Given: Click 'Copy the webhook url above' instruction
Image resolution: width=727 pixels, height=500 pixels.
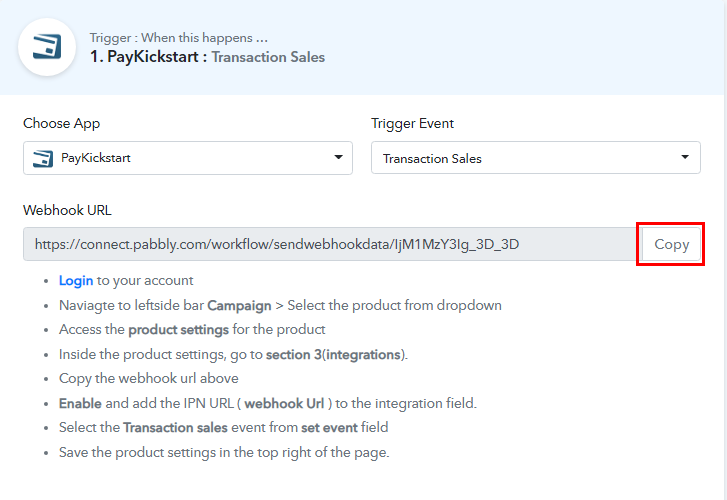Looking at the screenshot, I should point(148,378).
